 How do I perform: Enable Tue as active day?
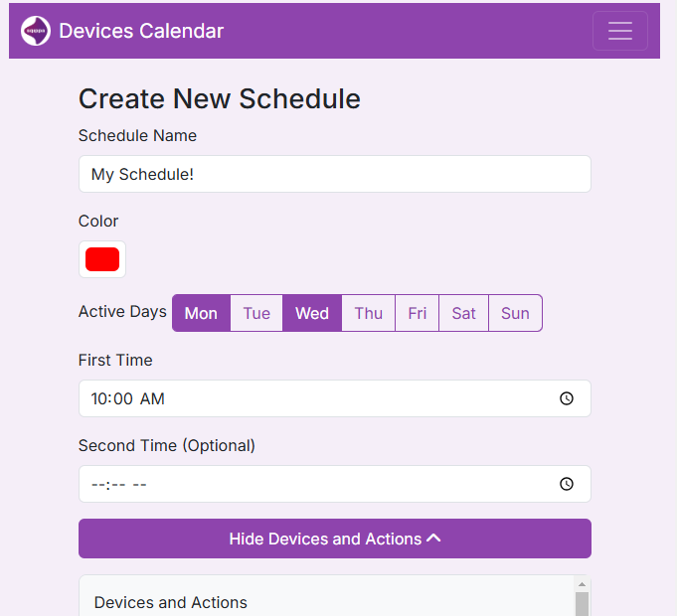point(256,313)
